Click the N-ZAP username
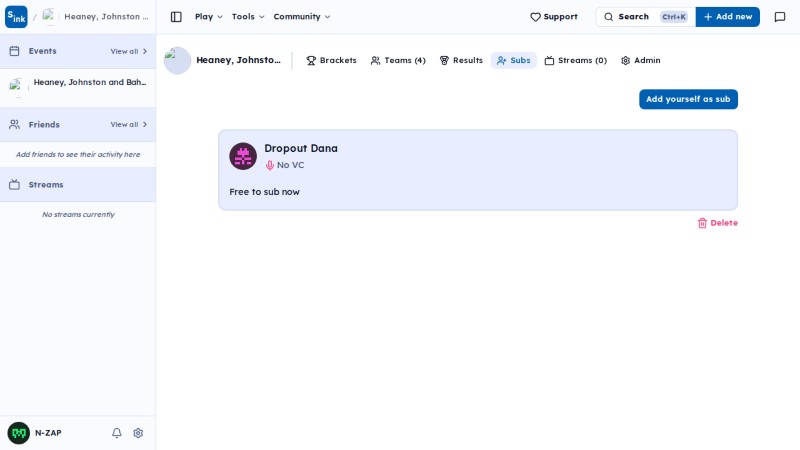800x450 pixels. click(x=48, y=433)
